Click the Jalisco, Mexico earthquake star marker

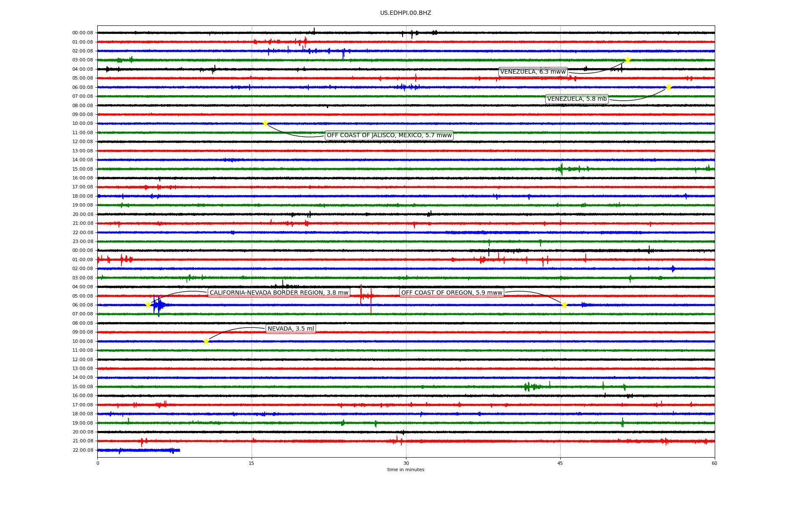click(x=265, y=124)
